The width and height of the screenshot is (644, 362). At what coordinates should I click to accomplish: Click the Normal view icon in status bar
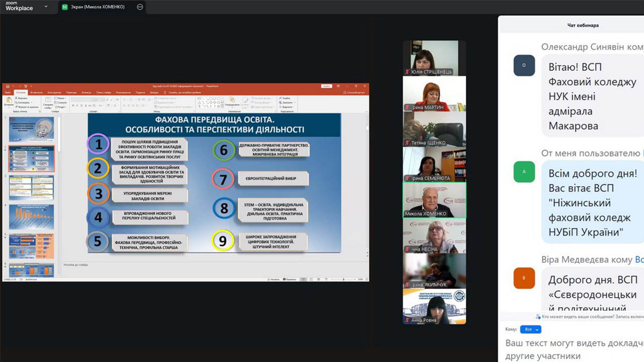click(x=303, y=279)
